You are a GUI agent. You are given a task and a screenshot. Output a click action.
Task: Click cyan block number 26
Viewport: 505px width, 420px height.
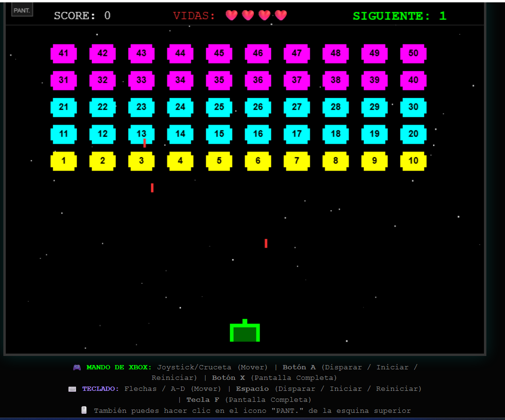258,107
